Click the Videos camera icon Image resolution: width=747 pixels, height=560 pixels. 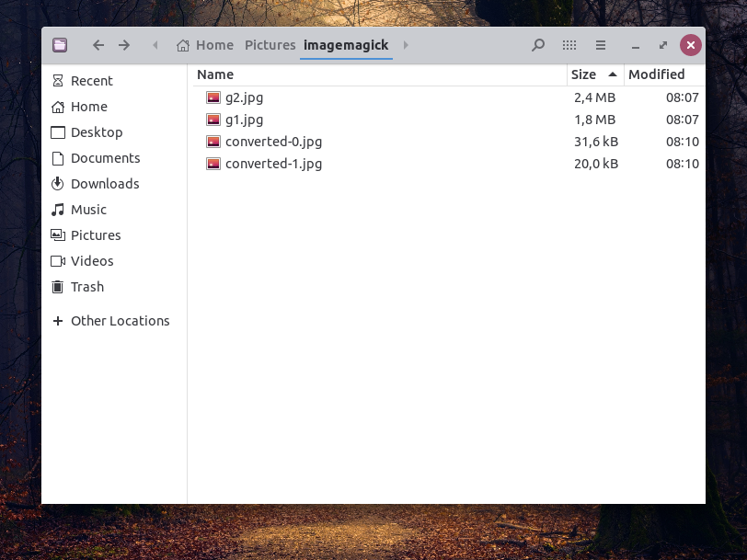point(58,261)
